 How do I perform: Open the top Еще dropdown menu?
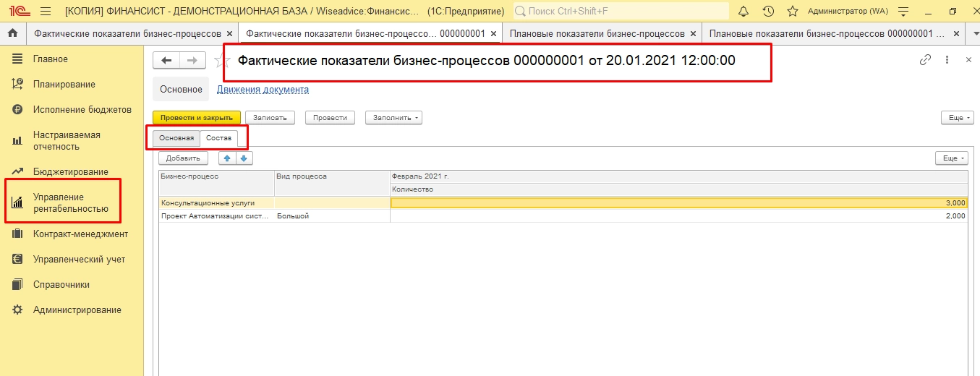[958, 117]
